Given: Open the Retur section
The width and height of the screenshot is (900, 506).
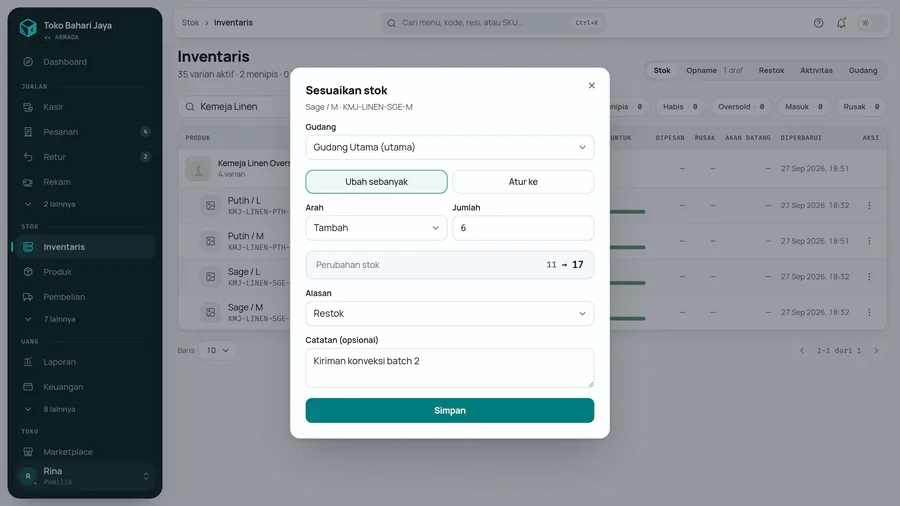Looking at the screenshot, I should tap(83, 157).
